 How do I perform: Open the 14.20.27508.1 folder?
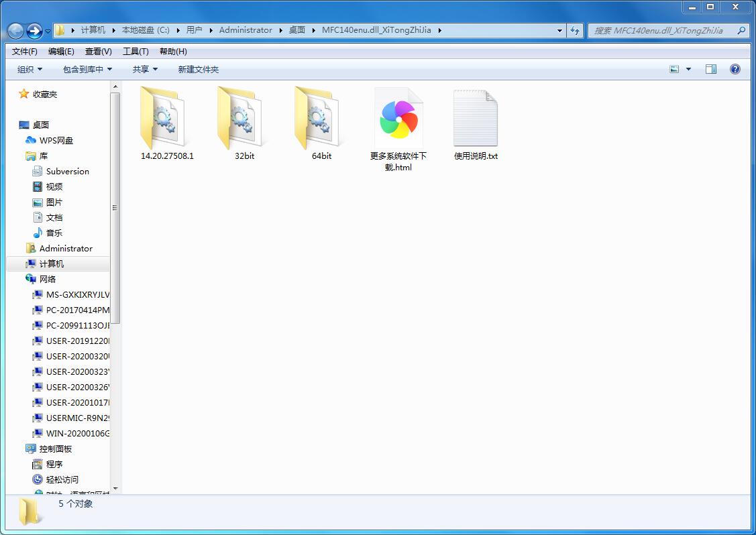point(167,123)
